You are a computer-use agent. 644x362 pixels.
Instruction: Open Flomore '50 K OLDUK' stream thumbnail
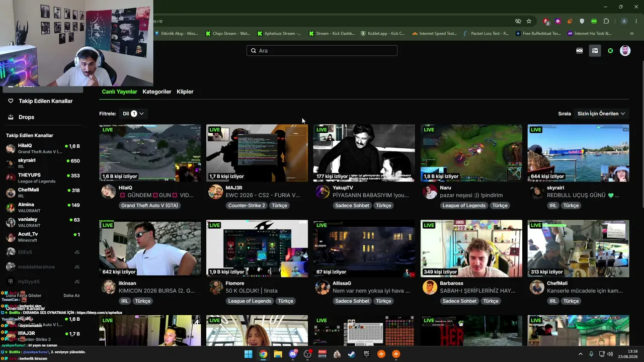coord(257,248)
